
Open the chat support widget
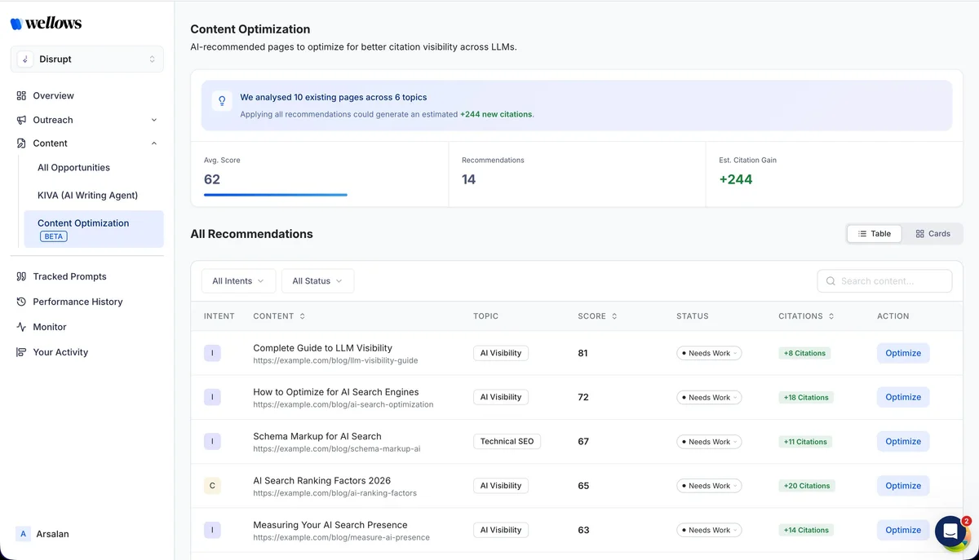[x=950, y=531]
